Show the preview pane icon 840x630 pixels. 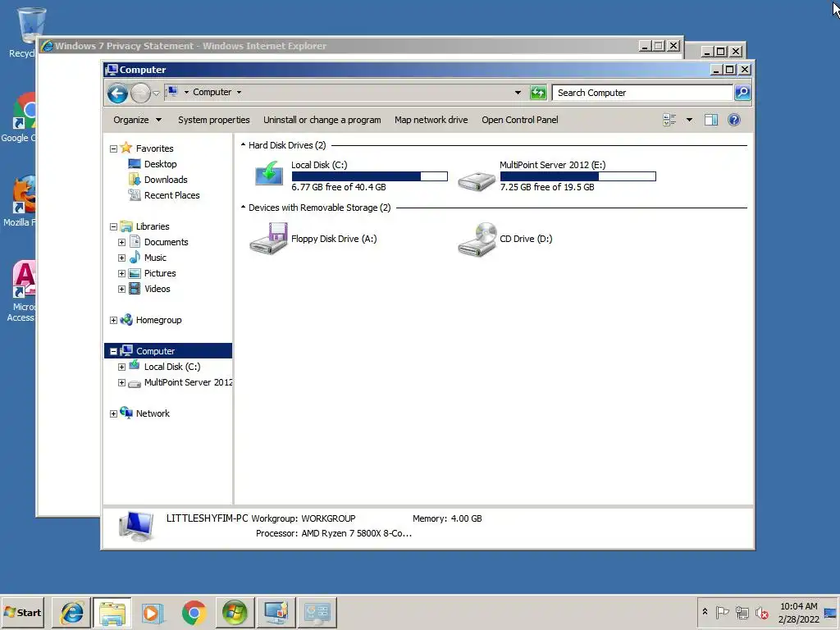(x=711, y=120)
